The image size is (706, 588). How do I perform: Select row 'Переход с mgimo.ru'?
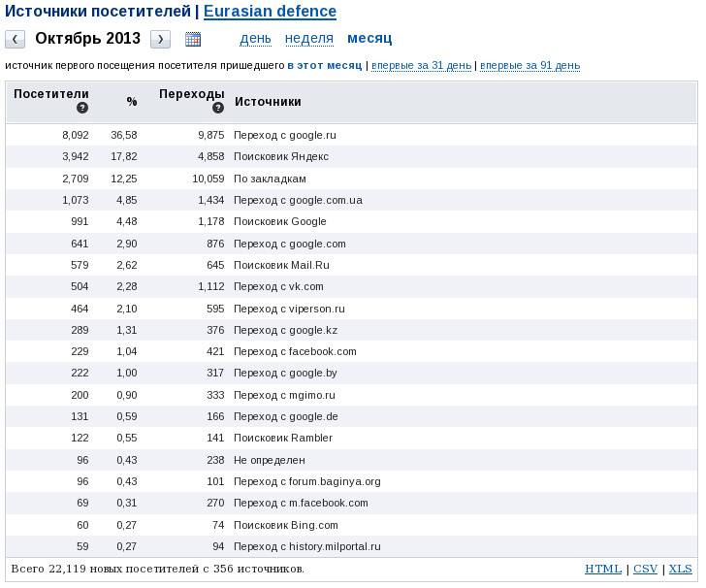pyautogui.click(x=351, y=395)
